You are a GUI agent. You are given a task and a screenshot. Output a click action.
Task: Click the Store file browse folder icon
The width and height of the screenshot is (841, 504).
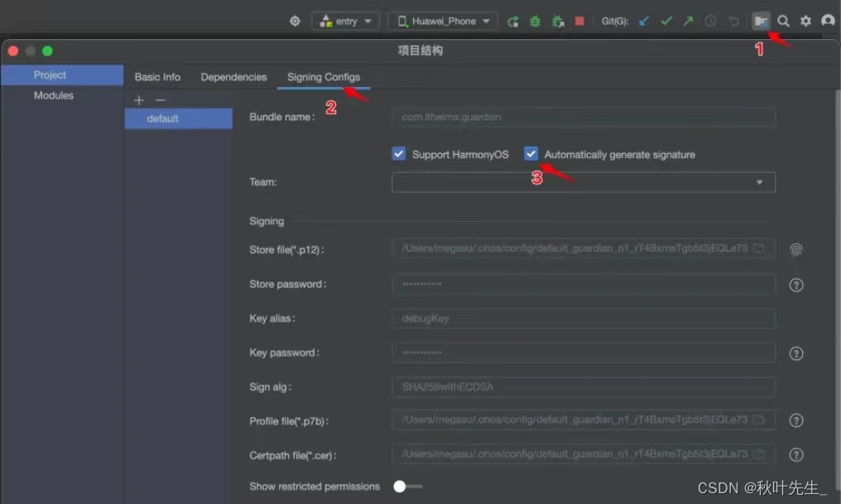759,248
